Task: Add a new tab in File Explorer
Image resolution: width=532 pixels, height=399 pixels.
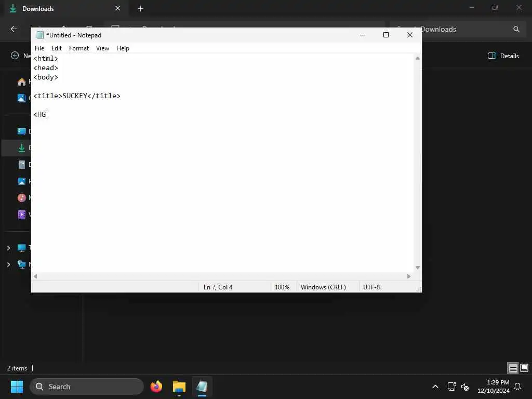Action: click(x=140, y=9)
